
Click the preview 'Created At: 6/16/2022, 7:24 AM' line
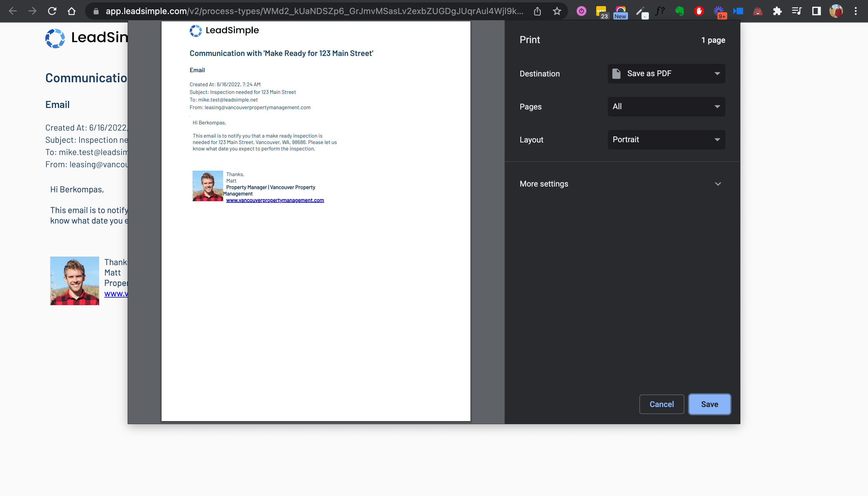(225, 84)
